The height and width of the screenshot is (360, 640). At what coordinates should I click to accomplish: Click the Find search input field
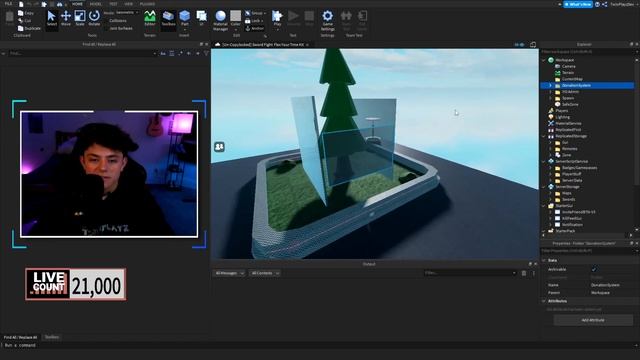point(82,53)
